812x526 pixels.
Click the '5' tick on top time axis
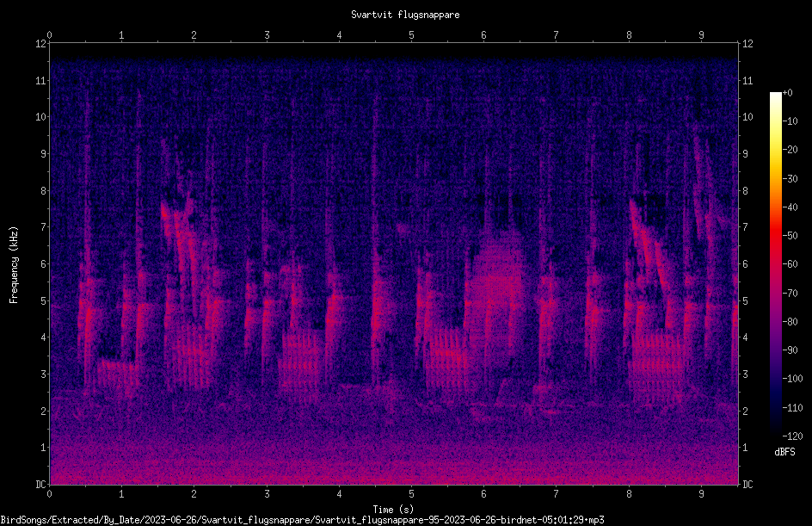(x=412, y=34)
